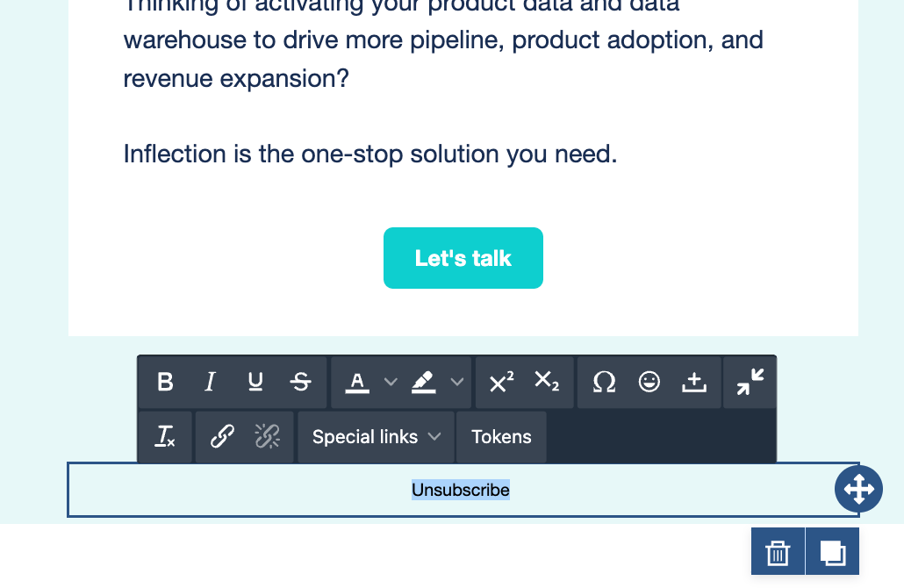Clear formatting from selected text
The width and height of the screenshot is (904, 588).
(165, 436)
